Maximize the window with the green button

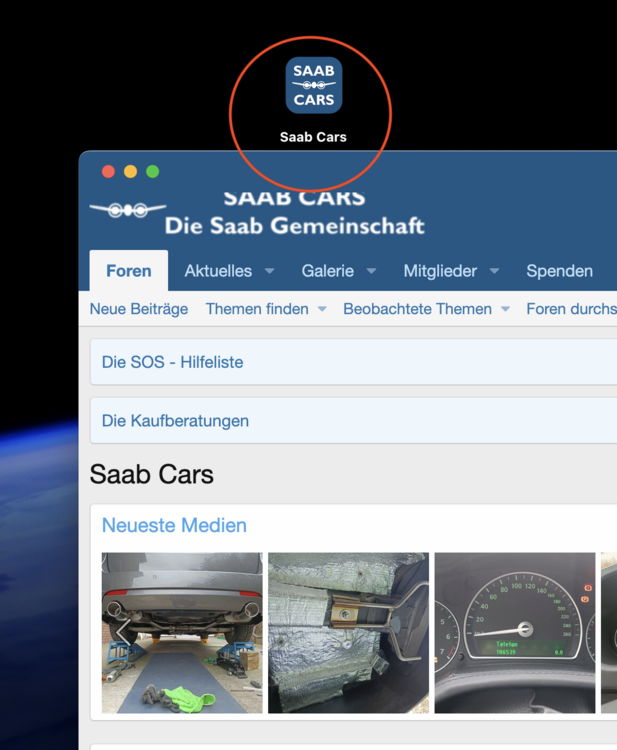[x=153, y=171]
